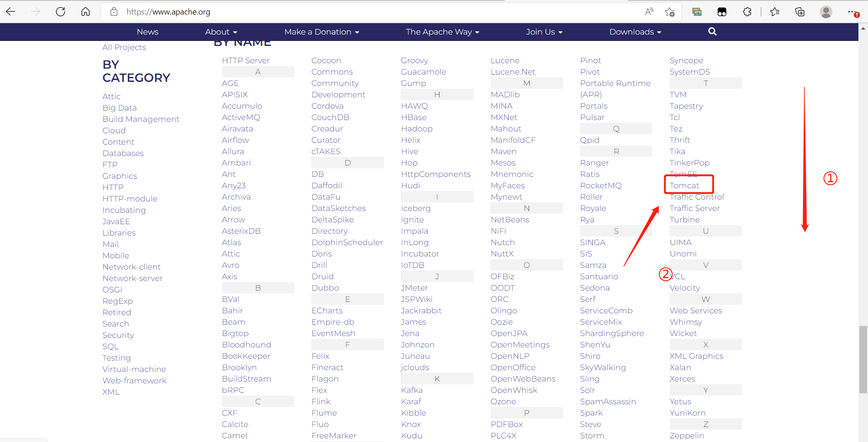The image size is (868, 442).
Task: Reload the page with the refresh icon
Action: click(x=61, y=12)
